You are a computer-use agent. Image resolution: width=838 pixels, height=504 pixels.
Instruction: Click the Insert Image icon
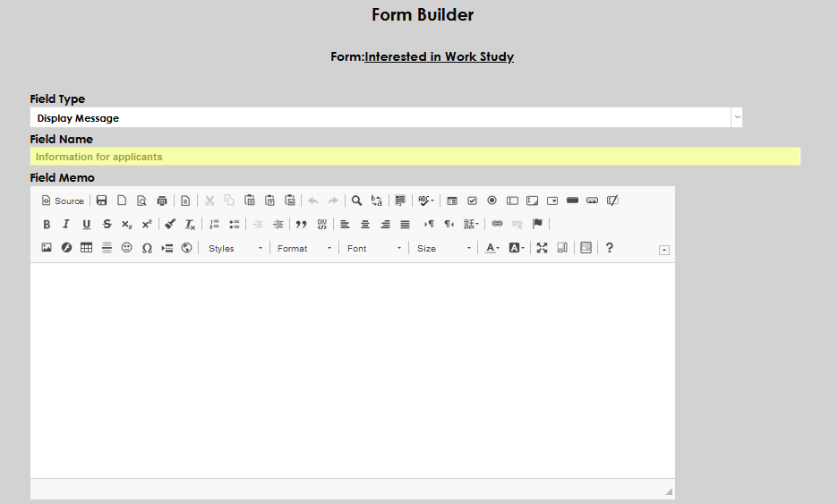coord(47,248)
